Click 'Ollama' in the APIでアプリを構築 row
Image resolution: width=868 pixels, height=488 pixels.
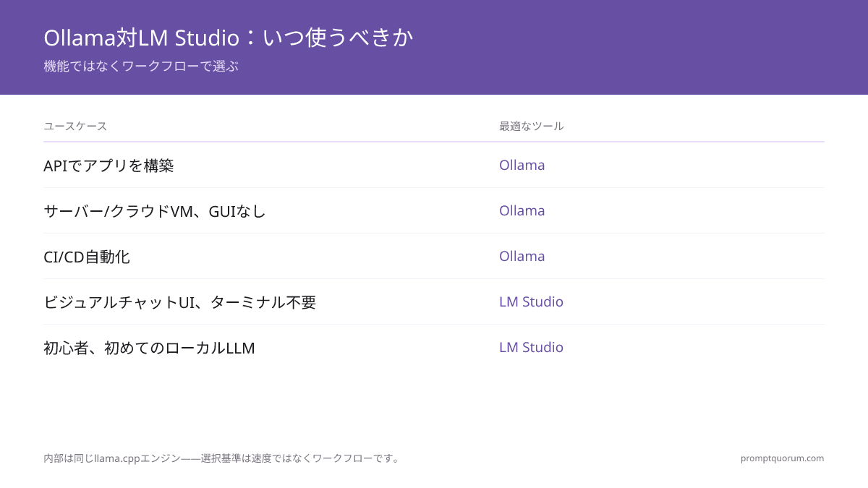[x=522, y=165]
